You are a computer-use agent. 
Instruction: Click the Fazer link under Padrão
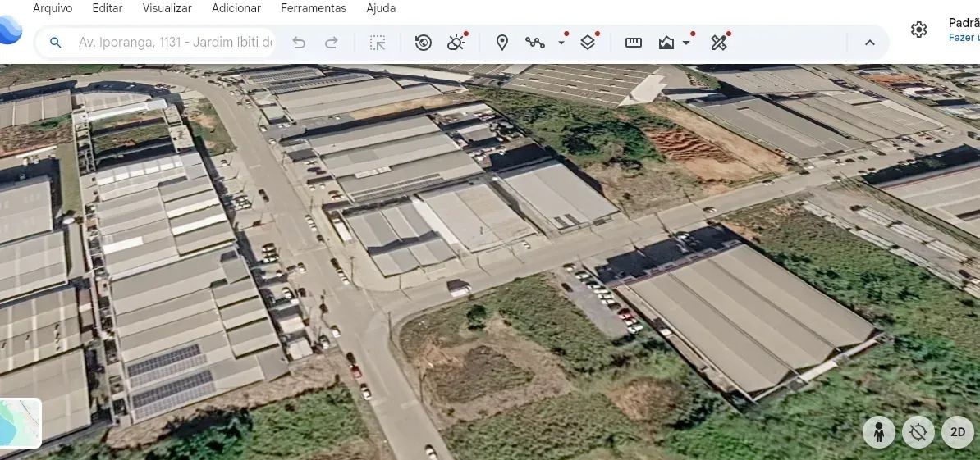964,38
